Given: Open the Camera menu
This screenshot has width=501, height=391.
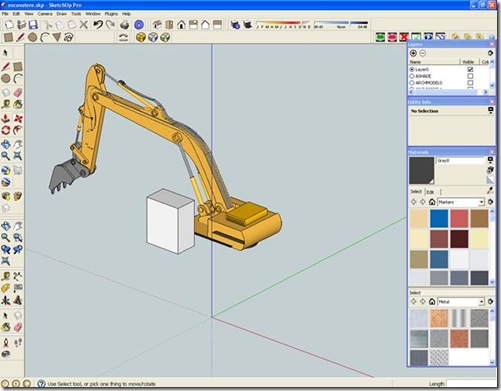Looking at the screenshot, I should tap(45, 14).
